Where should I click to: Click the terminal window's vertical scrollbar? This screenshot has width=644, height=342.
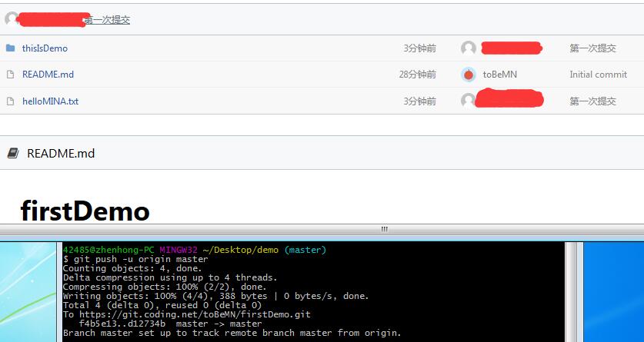click(x=570, y=292)
